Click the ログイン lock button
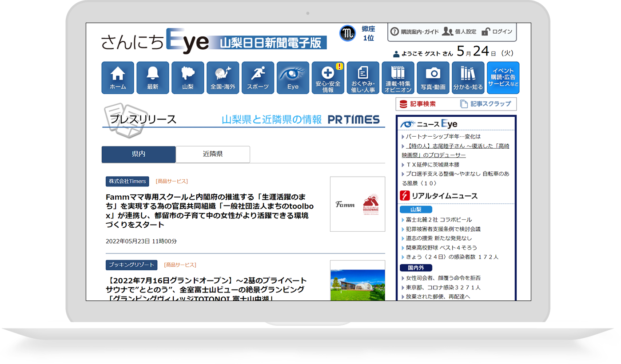Image resolution: width=621 pixels, height=364 pixels. tap(497, 32)
